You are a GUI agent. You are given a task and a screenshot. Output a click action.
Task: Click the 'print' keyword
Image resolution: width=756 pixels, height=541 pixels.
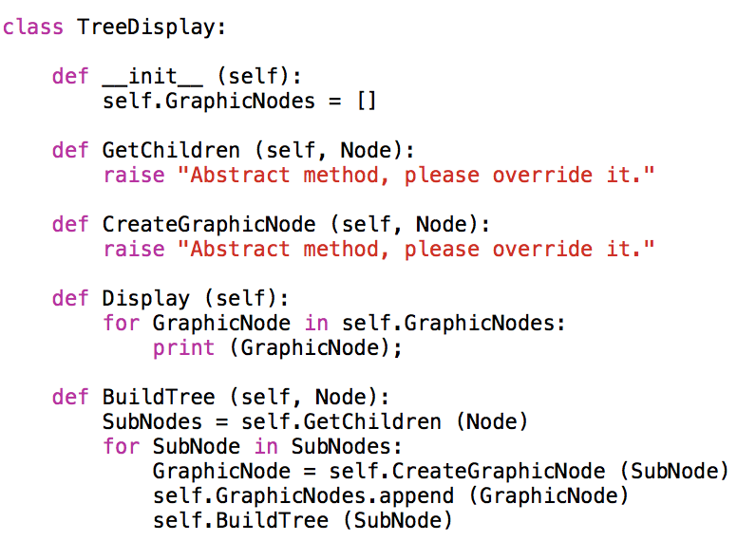pyautogui.click(x=183, y=348)
